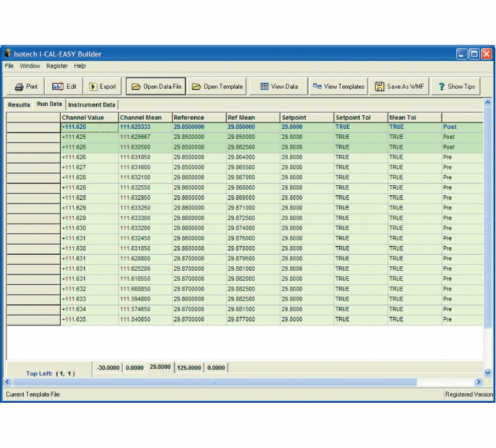The height and width of the screenshot is (448, 496).
Task: Save As WMF floppy disk icon
Action: [x=379, y=87]
